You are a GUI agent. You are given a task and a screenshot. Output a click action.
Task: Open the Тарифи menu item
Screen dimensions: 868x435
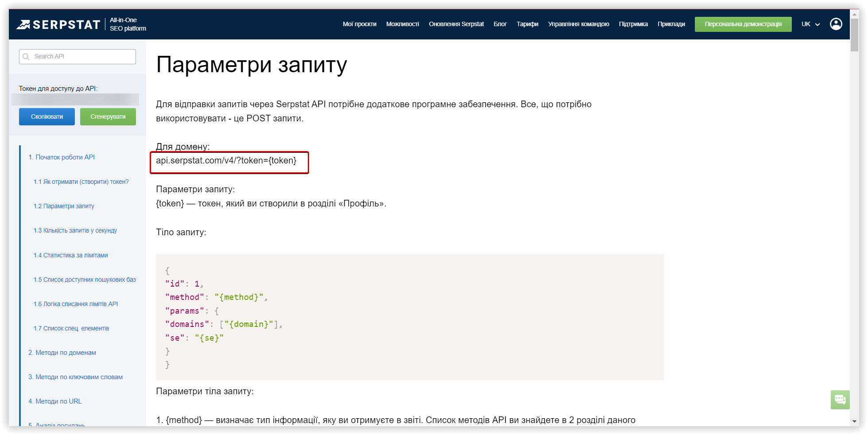coord(527,24)
